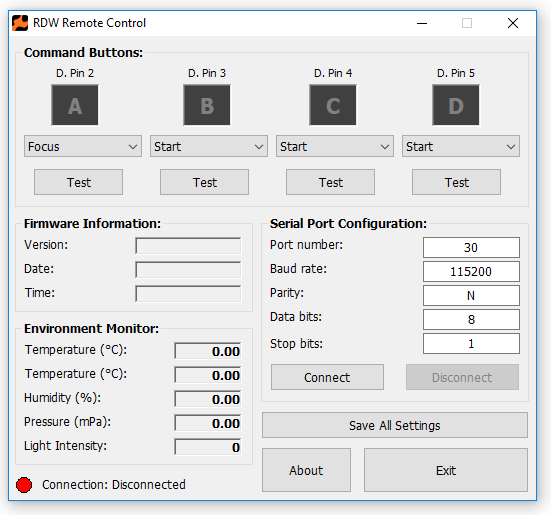
Task: Click the firmware Version field
Action: tap(188, 246)
